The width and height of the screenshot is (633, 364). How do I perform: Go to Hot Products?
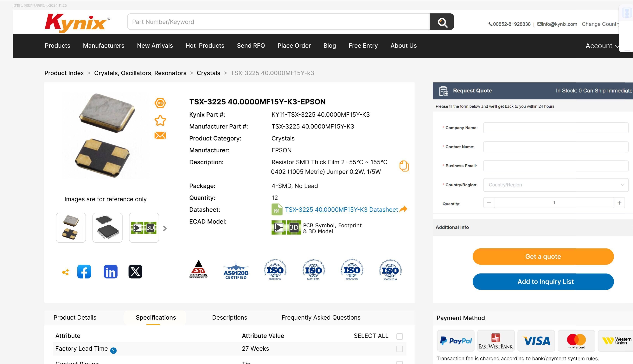[x=205, y=46]
